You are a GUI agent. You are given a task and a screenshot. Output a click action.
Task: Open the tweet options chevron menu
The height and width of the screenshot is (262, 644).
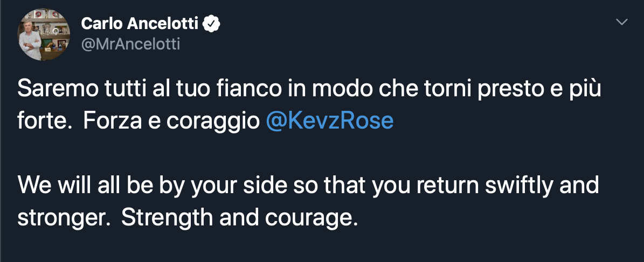pos(622,22)
